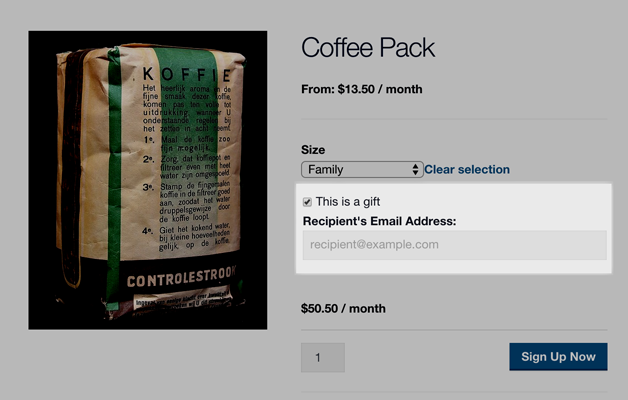Click the Size label
The image size is (628, 400).
pyautogui.click(x=313, y=149)
